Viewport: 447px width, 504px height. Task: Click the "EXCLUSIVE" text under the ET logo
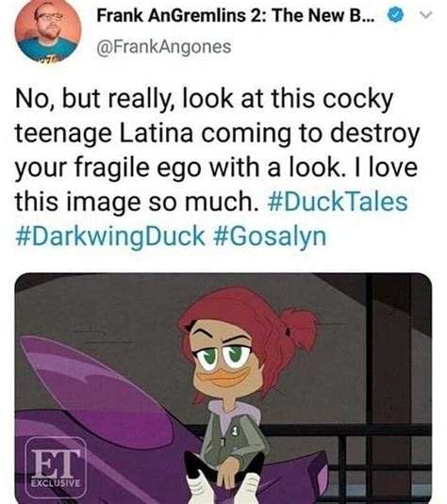[x=56, y=482]
